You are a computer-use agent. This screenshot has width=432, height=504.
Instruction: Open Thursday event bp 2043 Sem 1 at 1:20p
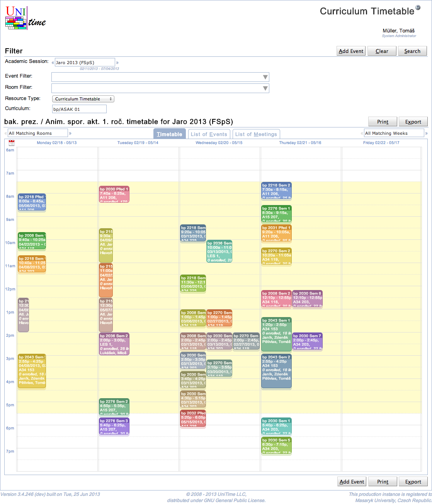point(276,334)
